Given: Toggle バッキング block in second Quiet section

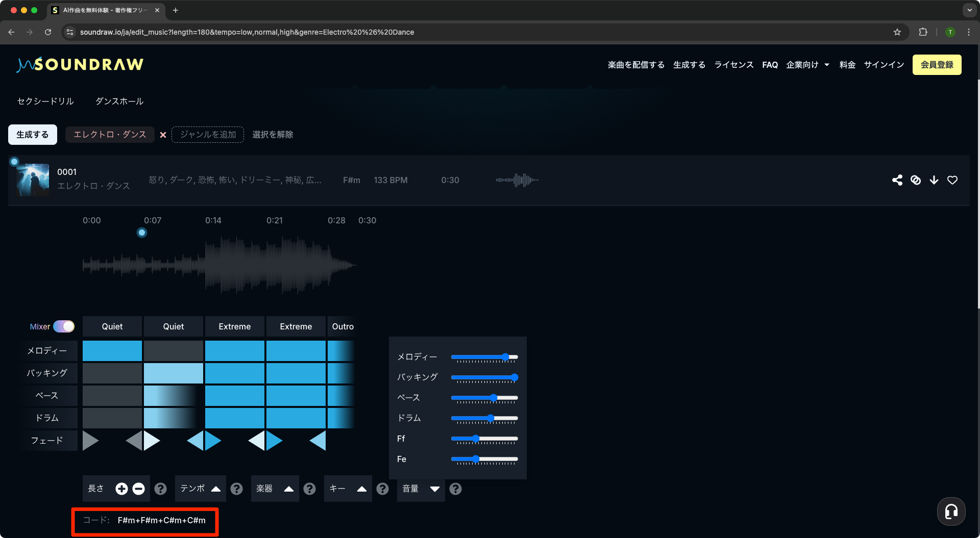Looking at the screenshot, I should tap(174, 373).
